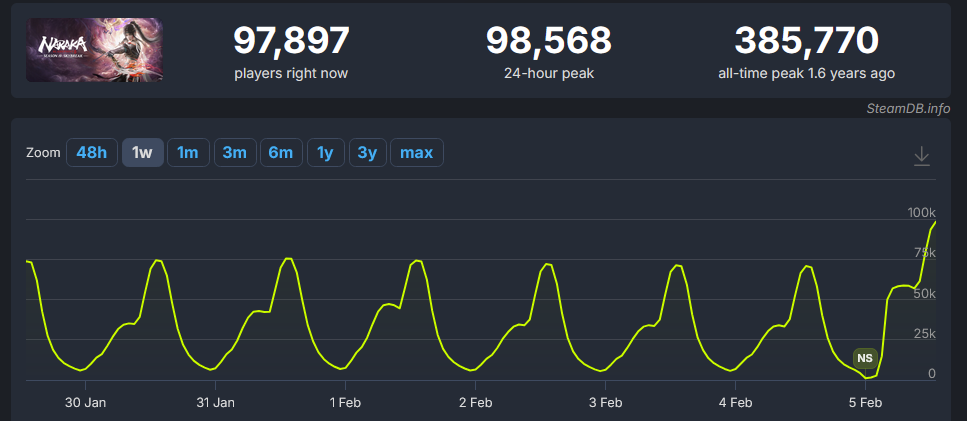Click the 'players right now' label

(x=291, y=73)
